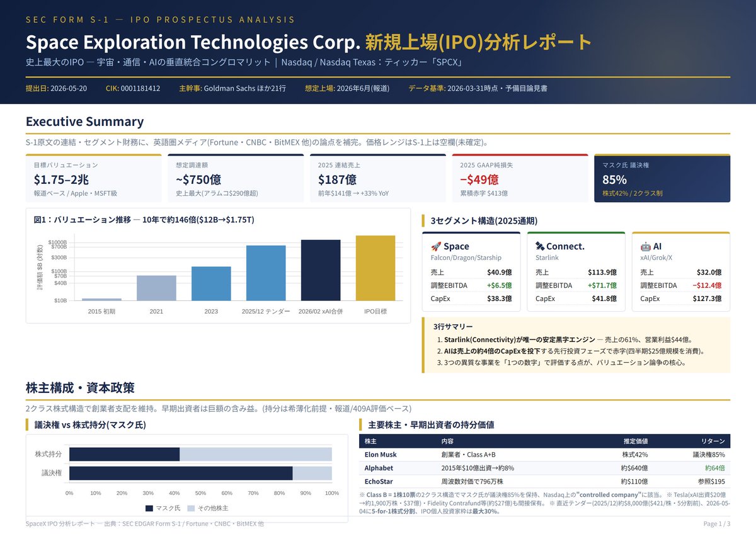Click the robot icon on the AI card

tap(645, 246)
